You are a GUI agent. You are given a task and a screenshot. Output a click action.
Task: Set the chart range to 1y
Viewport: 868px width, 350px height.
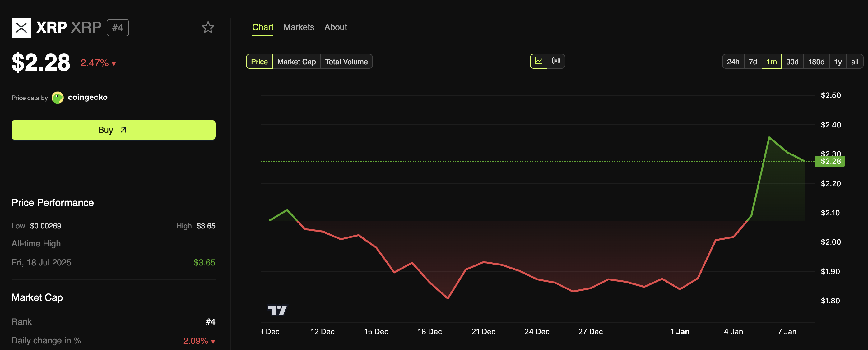pyautogui.click(x=837, y=62)
